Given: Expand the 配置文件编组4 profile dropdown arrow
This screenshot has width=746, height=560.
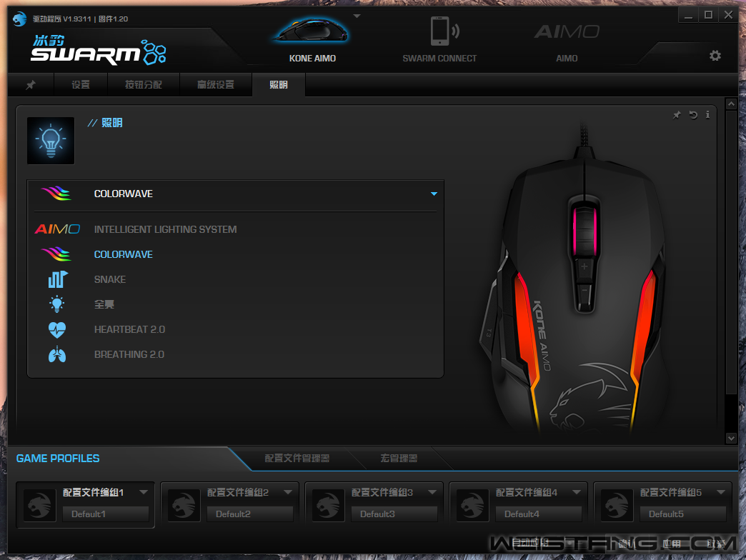Looking at the screenshot, I should (577, 492).
